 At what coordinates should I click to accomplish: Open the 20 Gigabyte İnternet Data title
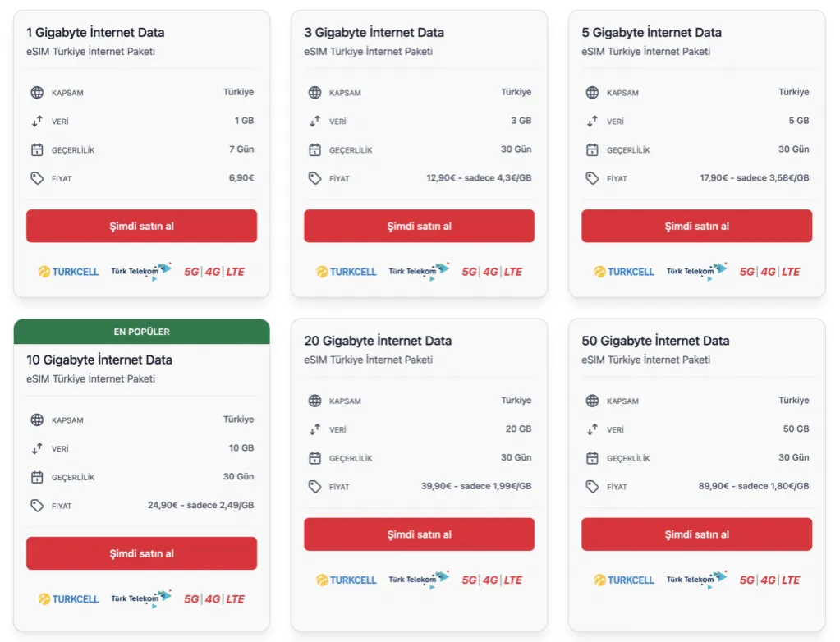click(x=378, y=341)
